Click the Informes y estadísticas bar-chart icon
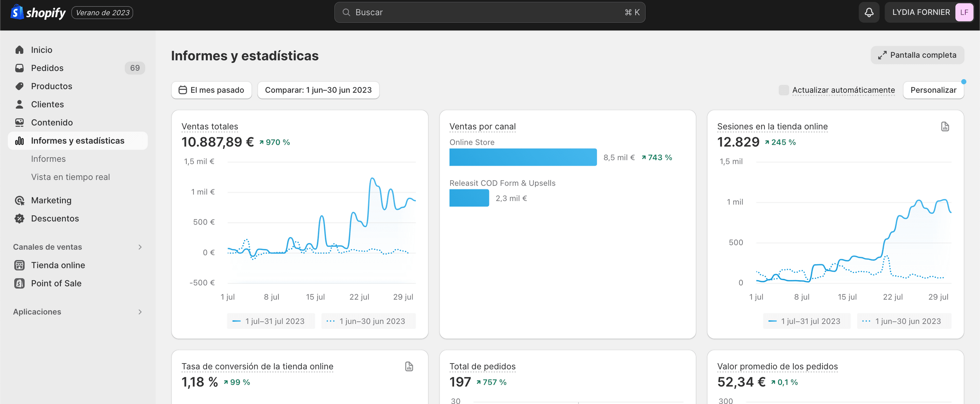The width and height of the screenshot is (980, 404). (19, 141)
